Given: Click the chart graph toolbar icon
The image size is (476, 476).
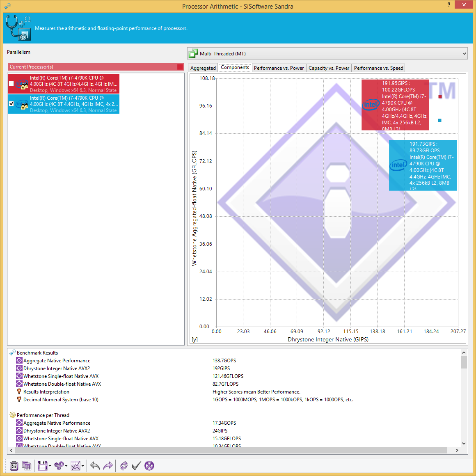Looking at the screenshot, I should tap(75, 465).
